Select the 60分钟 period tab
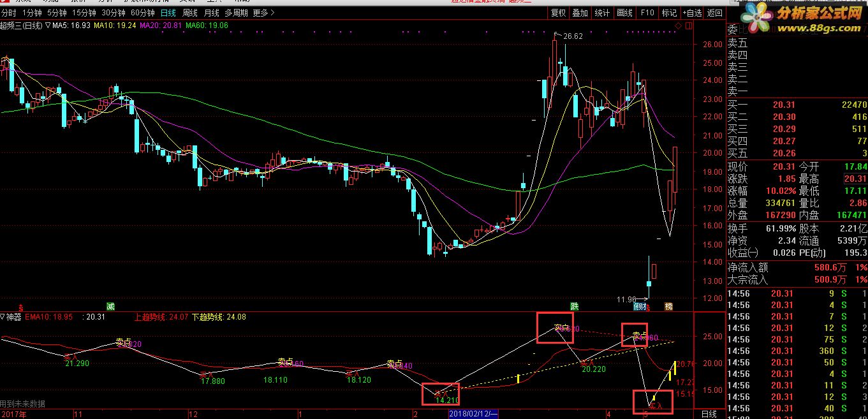This screenshot has width=868, height=419. (143, 13)
